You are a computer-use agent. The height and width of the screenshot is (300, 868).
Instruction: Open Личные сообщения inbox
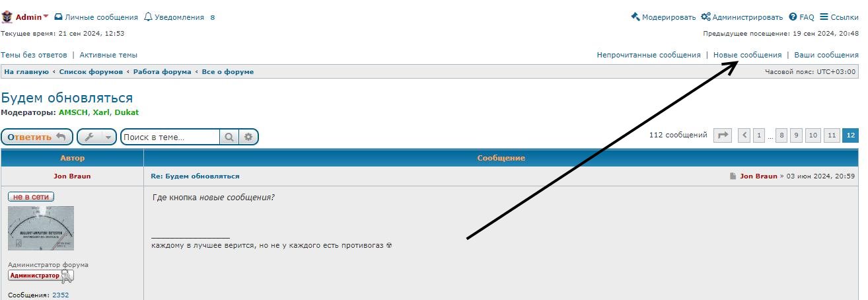[96, 17]
